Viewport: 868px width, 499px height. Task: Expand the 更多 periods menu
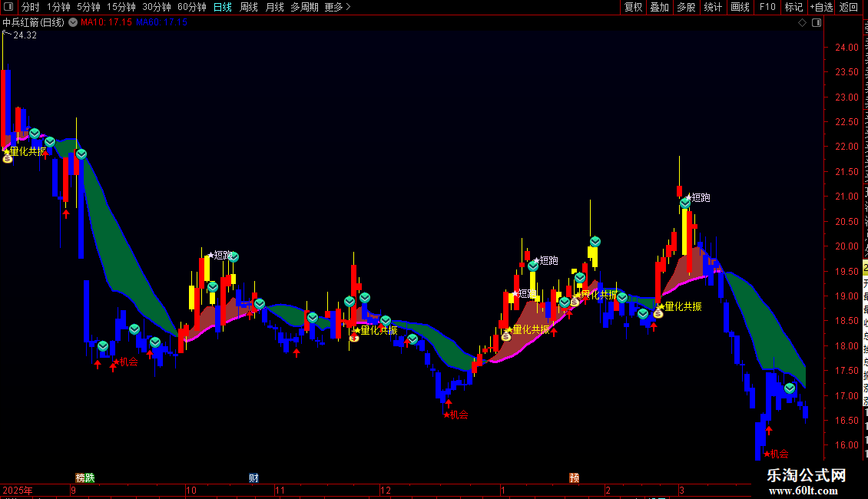(337, 7)
